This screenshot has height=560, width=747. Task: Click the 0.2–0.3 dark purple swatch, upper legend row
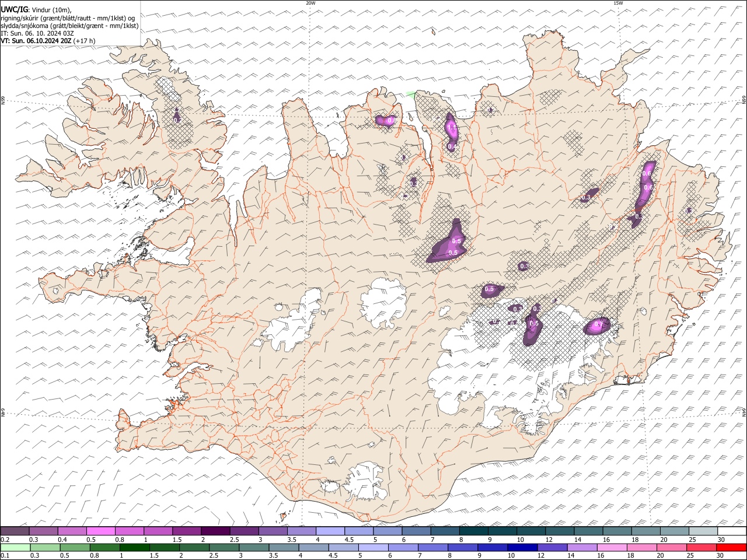pyautogui.click(x=15, y=531)
